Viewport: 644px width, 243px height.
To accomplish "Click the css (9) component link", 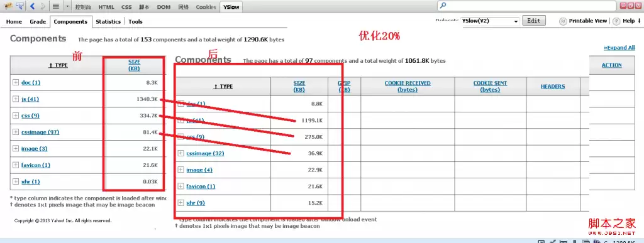I will point(30,116).
